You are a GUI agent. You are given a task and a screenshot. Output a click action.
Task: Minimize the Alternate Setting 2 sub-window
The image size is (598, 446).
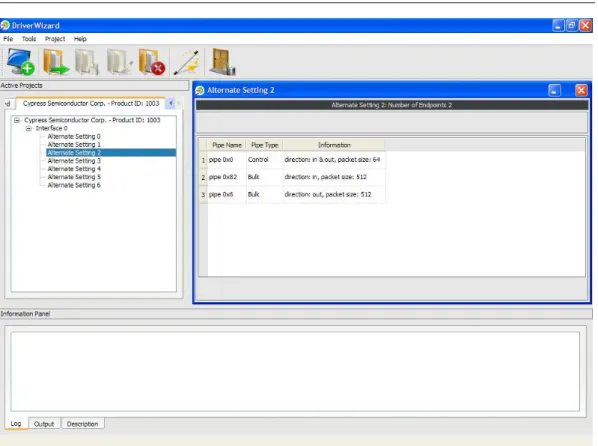(x=554, y=90)
